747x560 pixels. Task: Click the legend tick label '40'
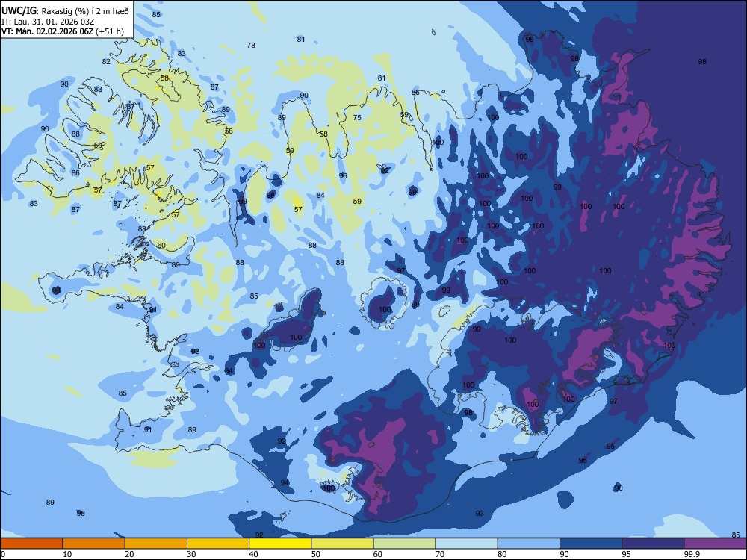coord(253,554)
